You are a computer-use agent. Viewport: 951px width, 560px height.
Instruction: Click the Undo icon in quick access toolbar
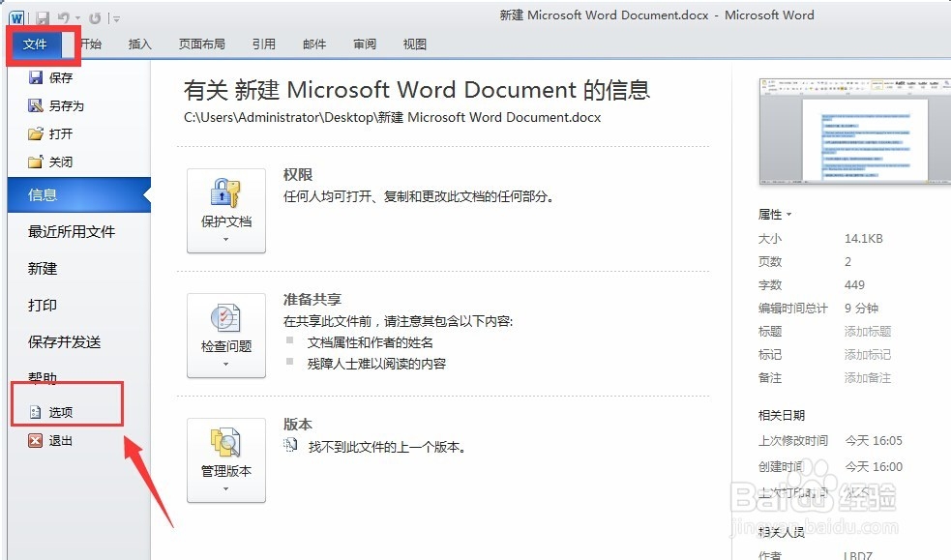[64, 18]
